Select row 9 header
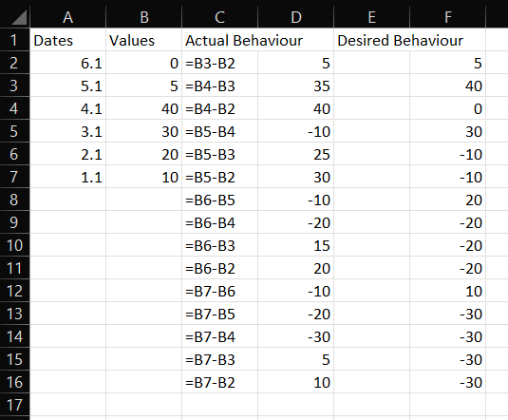This screenshot has height=420, width=508. 14,222
